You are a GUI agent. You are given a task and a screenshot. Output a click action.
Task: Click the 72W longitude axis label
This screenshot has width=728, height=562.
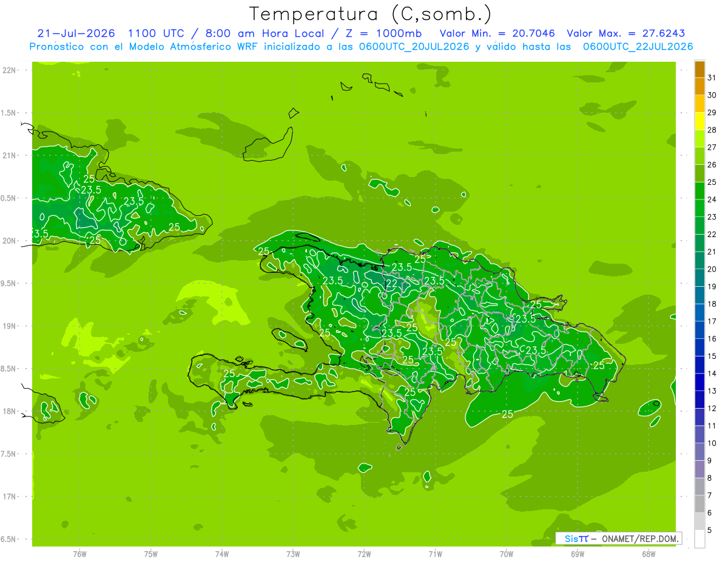click(x=364, y=554)
